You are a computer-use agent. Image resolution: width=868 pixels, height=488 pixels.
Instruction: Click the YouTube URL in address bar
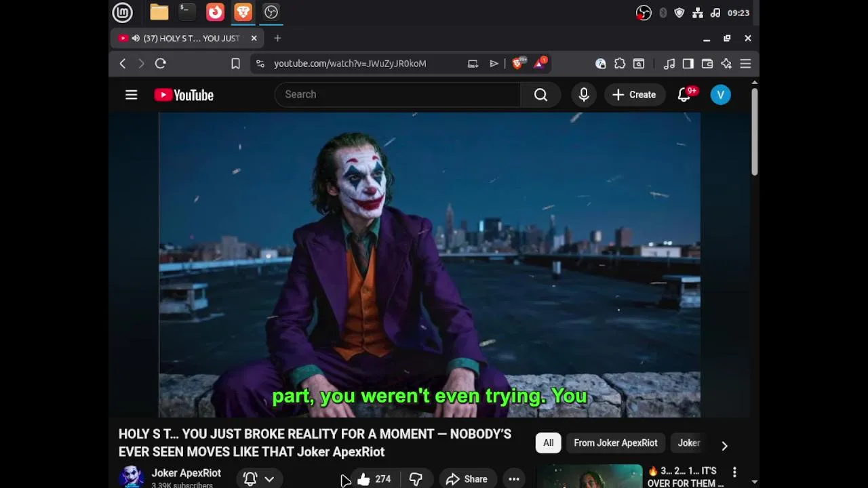click(x=350, y=64)
